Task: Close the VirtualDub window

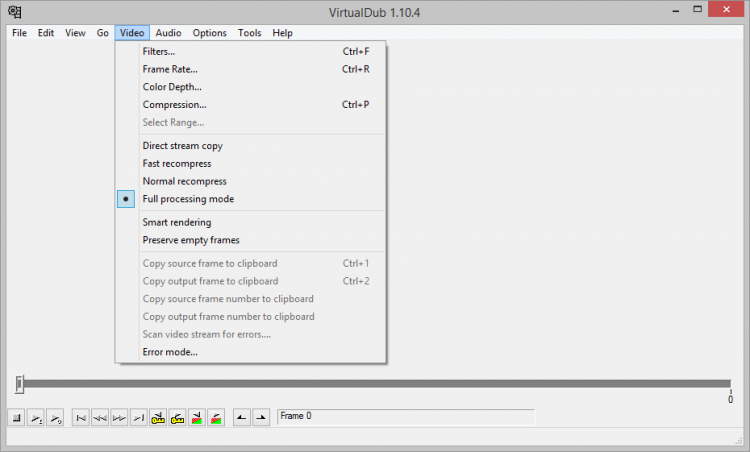Action: coord(726,10)
